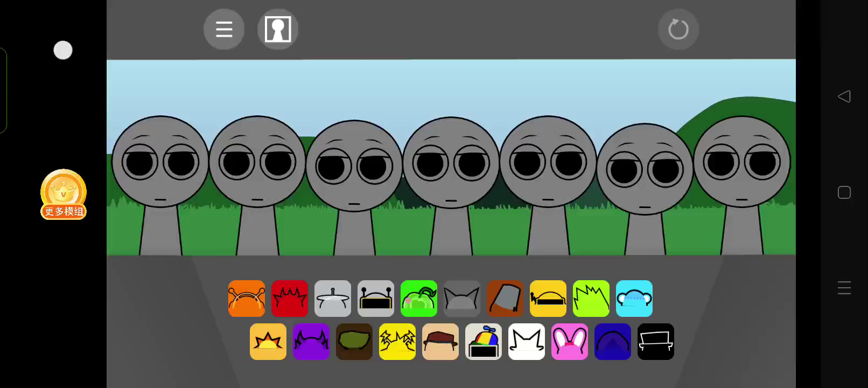Choose the purple horned character icon
868x388 pixels.
[311, 342]
